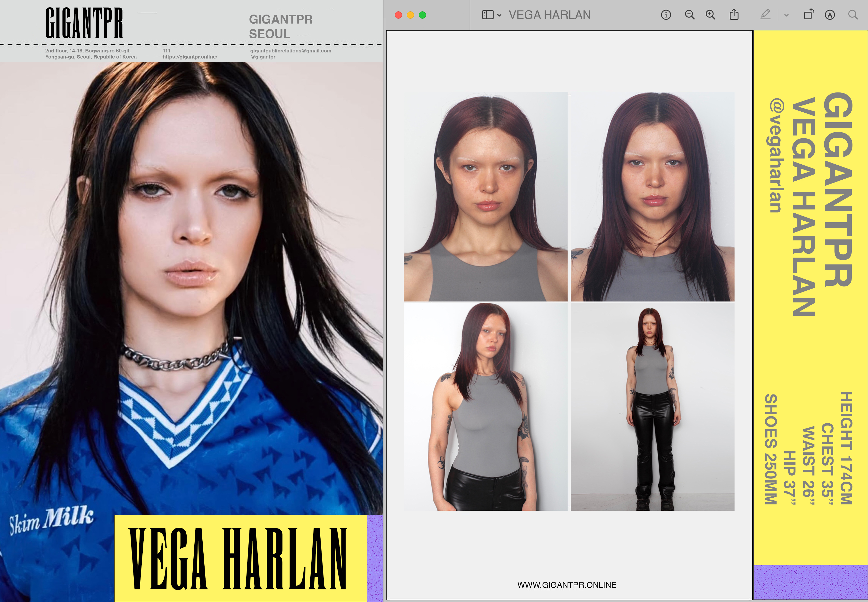Viewport: 868px width, 602px height.
Task: Open the sidebar view options chevron
Action: pyautogui.click(x=499, y=16)
